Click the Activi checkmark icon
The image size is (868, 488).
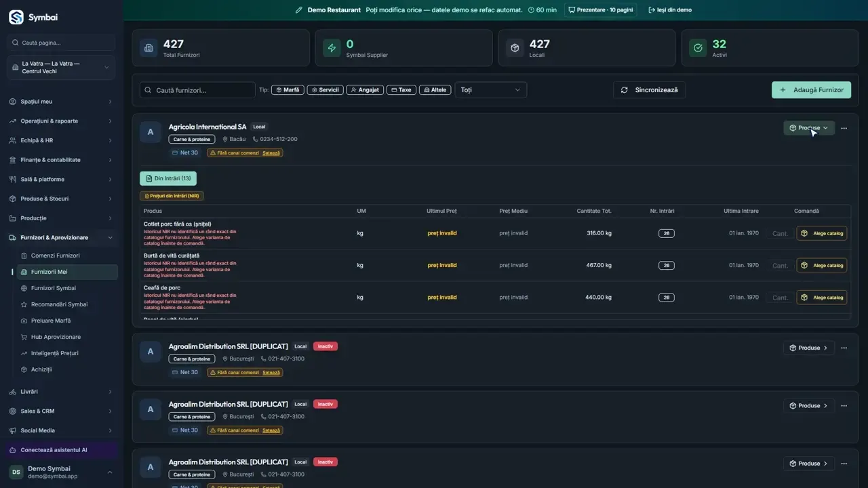[698, 48]
